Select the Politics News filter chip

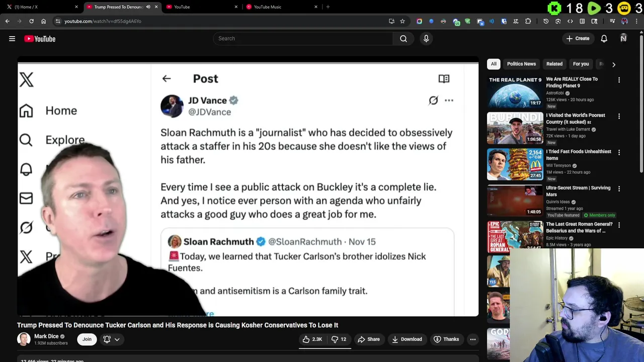(521, 64)
